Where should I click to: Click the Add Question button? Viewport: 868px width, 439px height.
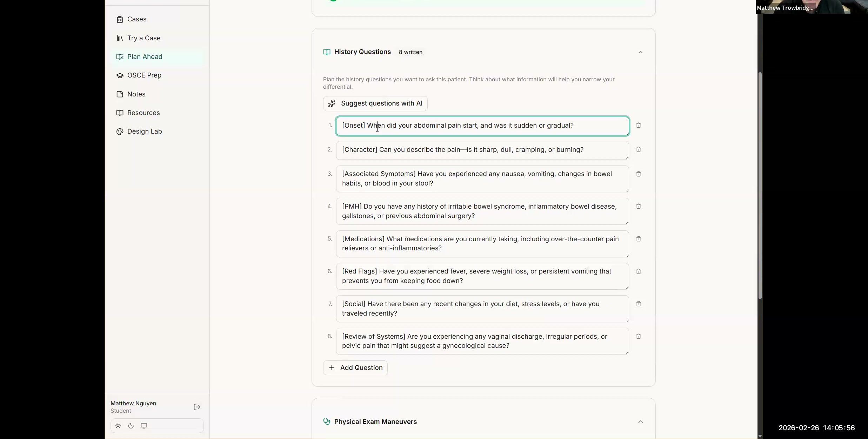pyautogui.click(x=355, y=367)
